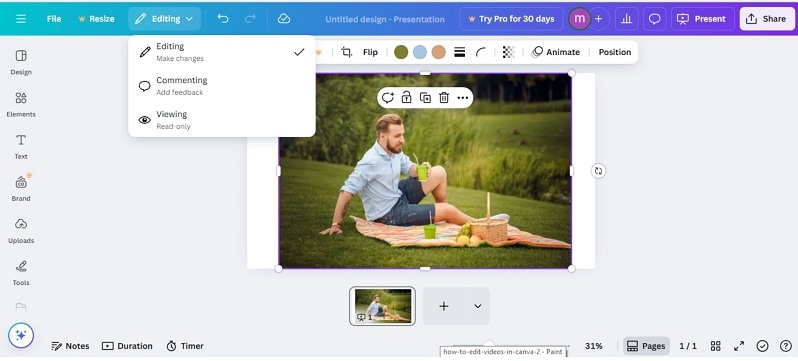Open the help question mark icon
Viewport: 798px width, 361px height.
[786, 346]
